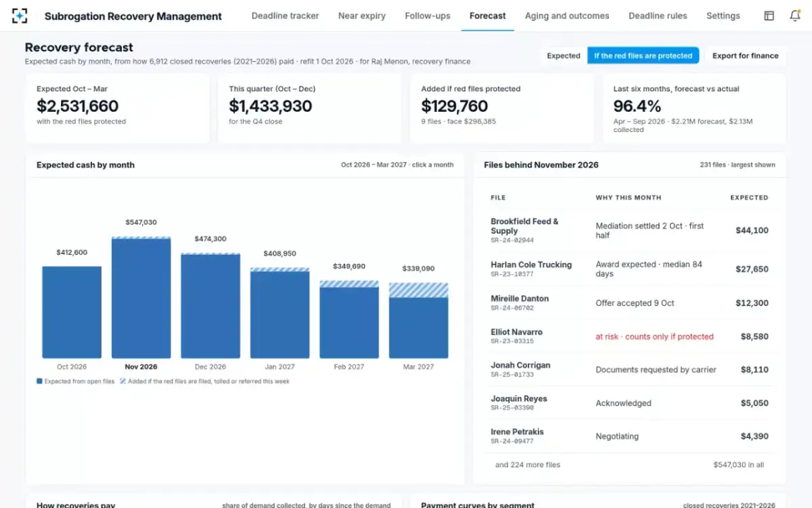Click the 'Files behind November 2026' heading
Viewport: 812px width, 508px height.
541,165
